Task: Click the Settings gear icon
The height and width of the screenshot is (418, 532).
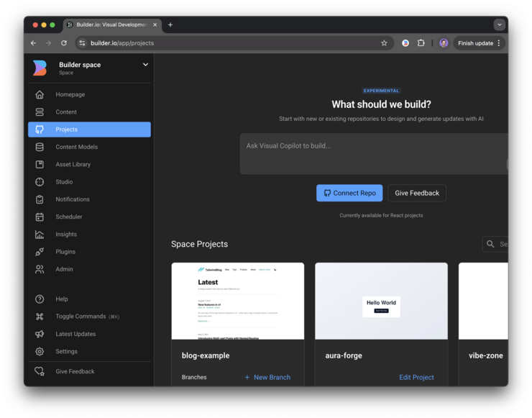Action: pyautogui.click(x=40, y=351)
